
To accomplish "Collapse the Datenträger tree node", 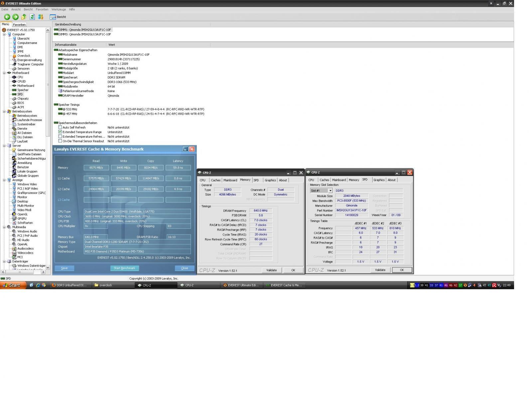I will 4,261.
